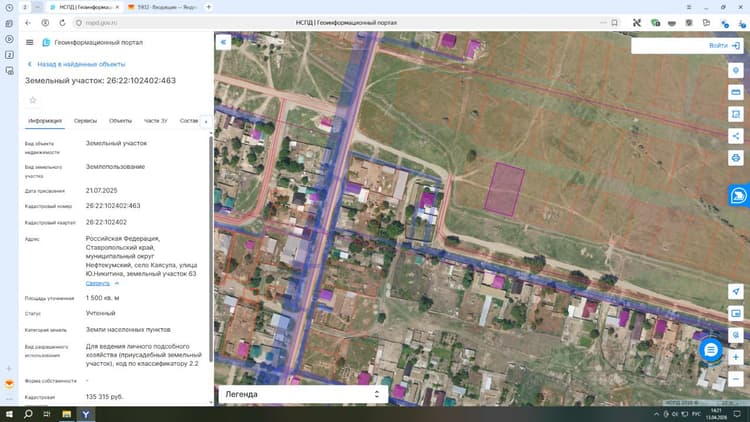Go back via Назад к найденным объектам
750x422 pixels.
[x=77, y=64]
